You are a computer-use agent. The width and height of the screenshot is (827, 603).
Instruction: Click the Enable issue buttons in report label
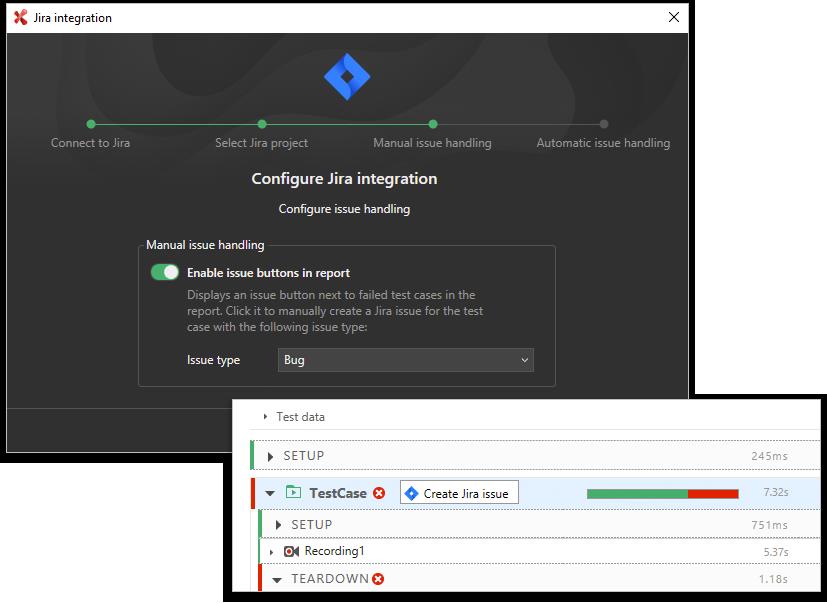click(268, 273)
